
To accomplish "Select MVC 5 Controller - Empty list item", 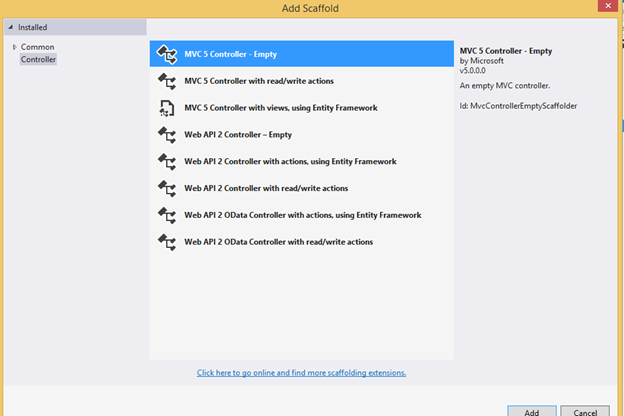I will (x=302, y=54).
